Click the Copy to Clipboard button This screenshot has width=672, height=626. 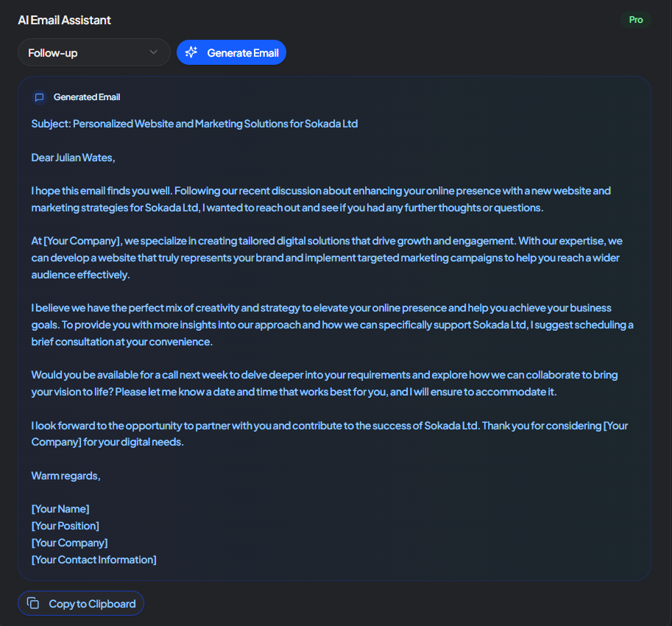click(x=81, y=603)
